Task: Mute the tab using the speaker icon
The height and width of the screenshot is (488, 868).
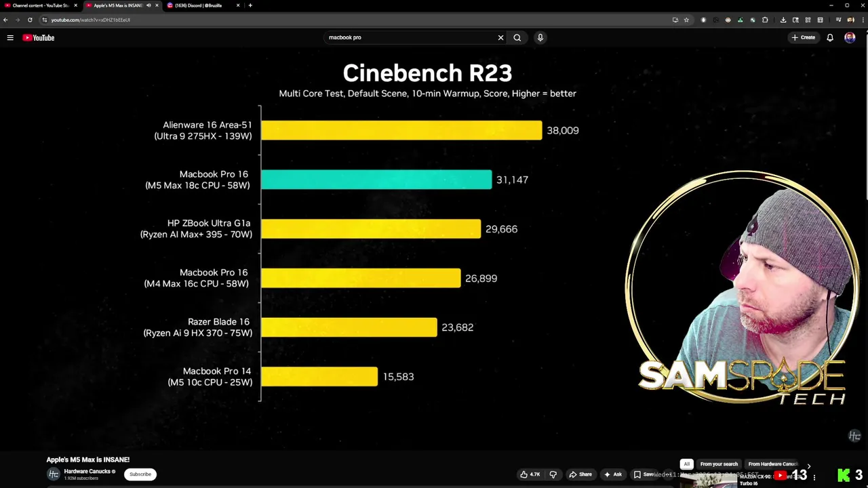Action: click(x=149, y=5)
